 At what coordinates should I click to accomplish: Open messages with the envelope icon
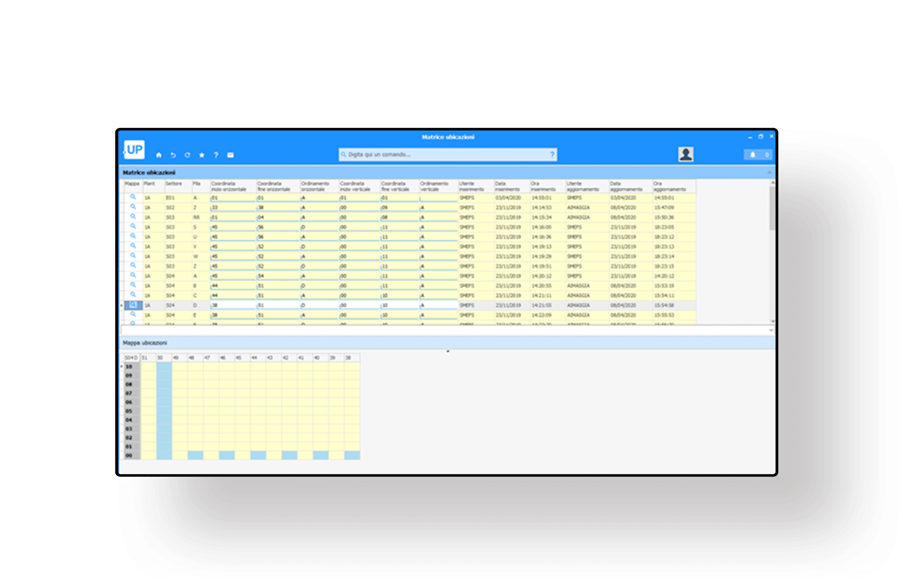[231, 155]
